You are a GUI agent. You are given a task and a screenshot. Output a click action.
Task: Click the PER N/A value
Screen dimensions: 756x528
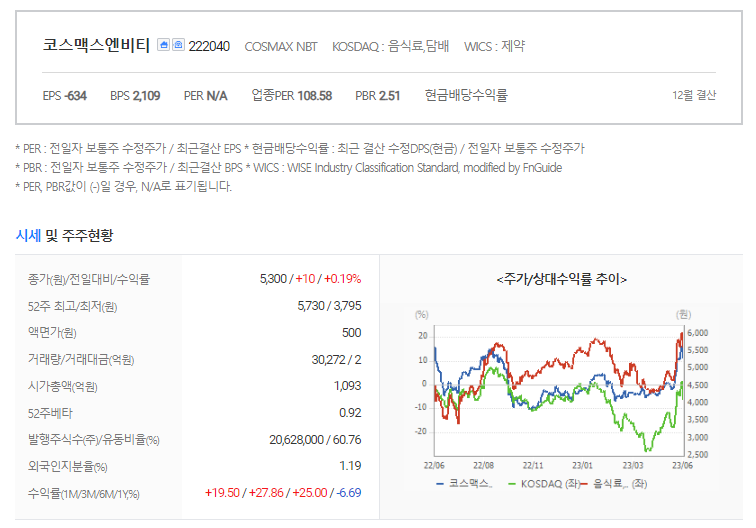205,95
